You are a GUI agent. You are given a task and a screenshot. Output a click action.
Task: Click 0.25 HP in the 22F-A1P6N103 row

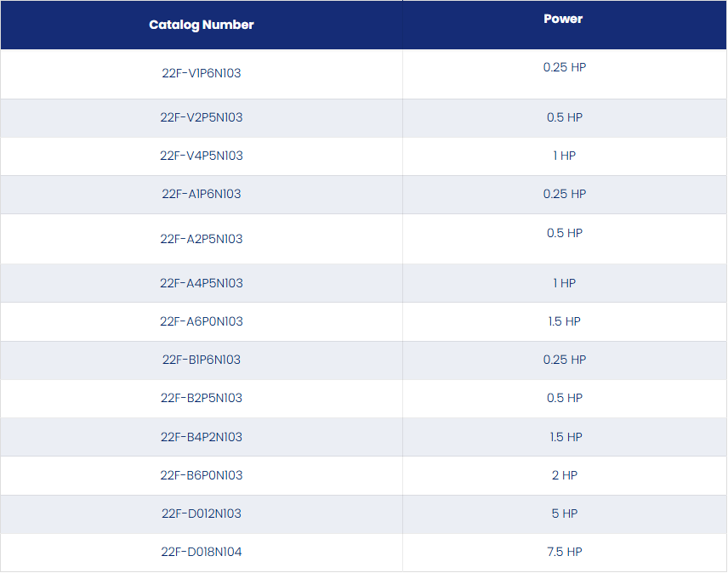pos(565,194)
